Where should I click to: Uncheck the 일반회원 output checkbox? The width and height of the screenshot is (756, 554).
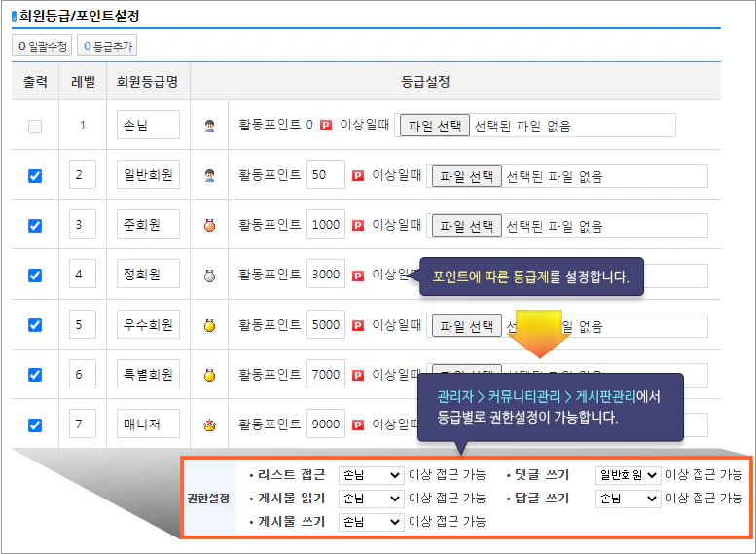point(35,176)
